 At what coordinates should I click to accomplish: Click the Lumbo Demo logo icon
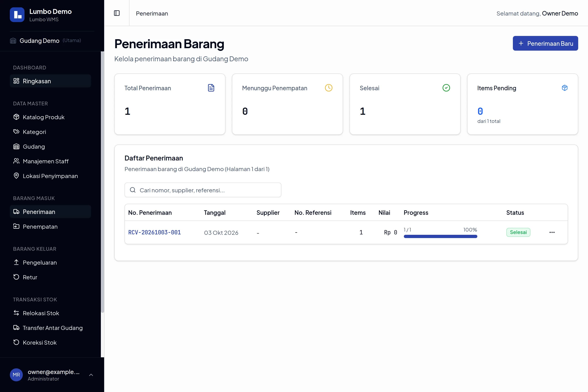coord(17,15)
